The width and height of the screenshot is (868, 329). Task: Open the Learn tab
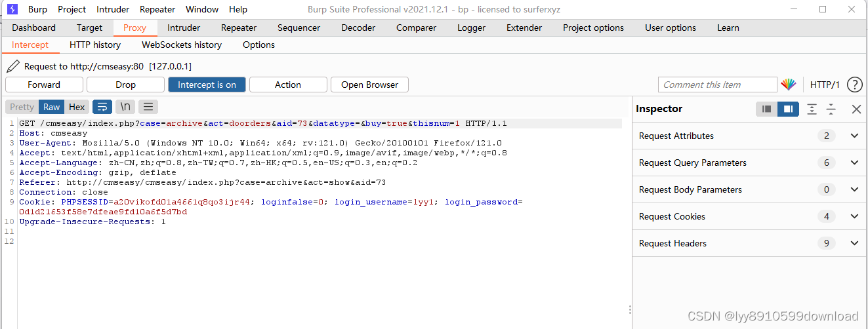click(x=728, y=28)
